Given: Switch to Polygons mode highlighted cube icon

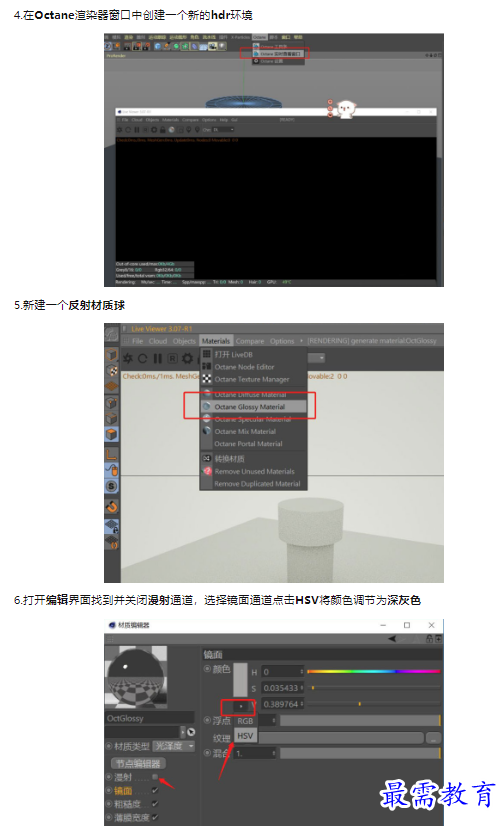Looking at the screenshot, I should pos(112,435).
